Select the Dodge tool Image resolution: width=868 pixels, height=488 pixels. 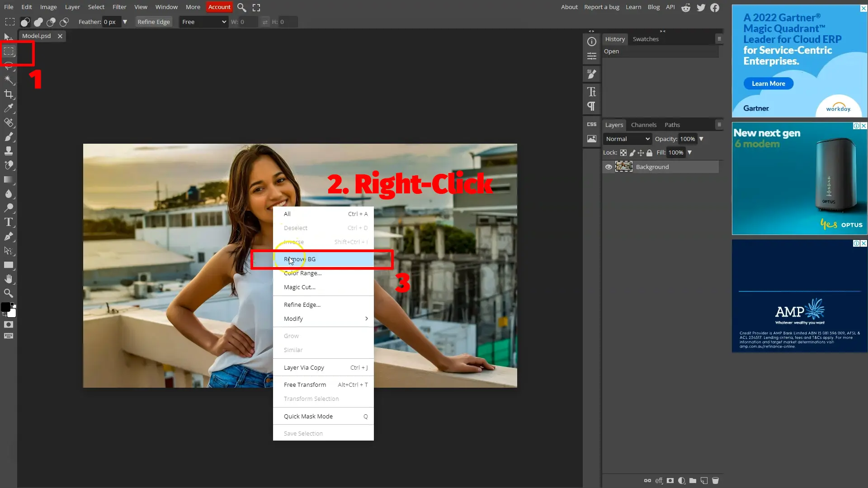click(x=9, y=208)
